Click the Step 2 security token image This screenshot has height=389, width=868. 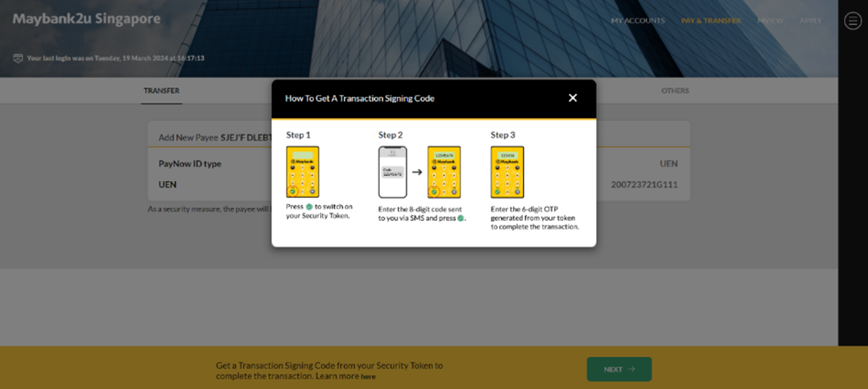pyautogui.click(x=444, y=171)
